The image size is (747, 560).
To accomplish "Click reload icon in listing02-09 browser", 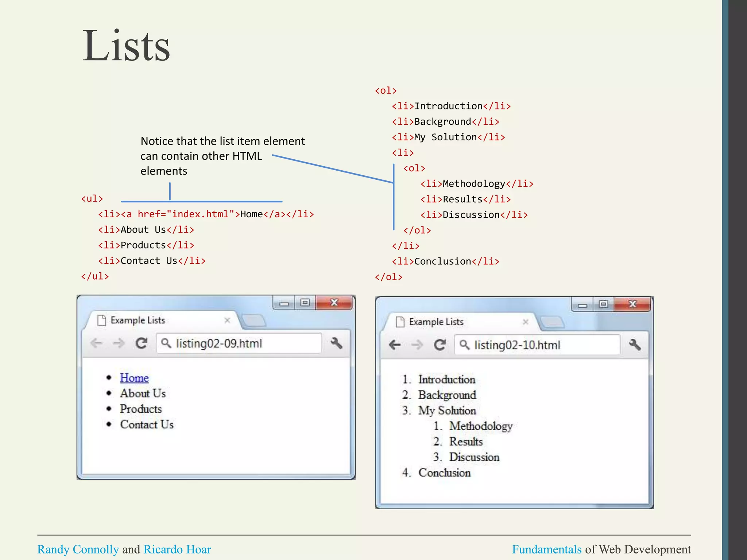I will [x=141, y=343].
